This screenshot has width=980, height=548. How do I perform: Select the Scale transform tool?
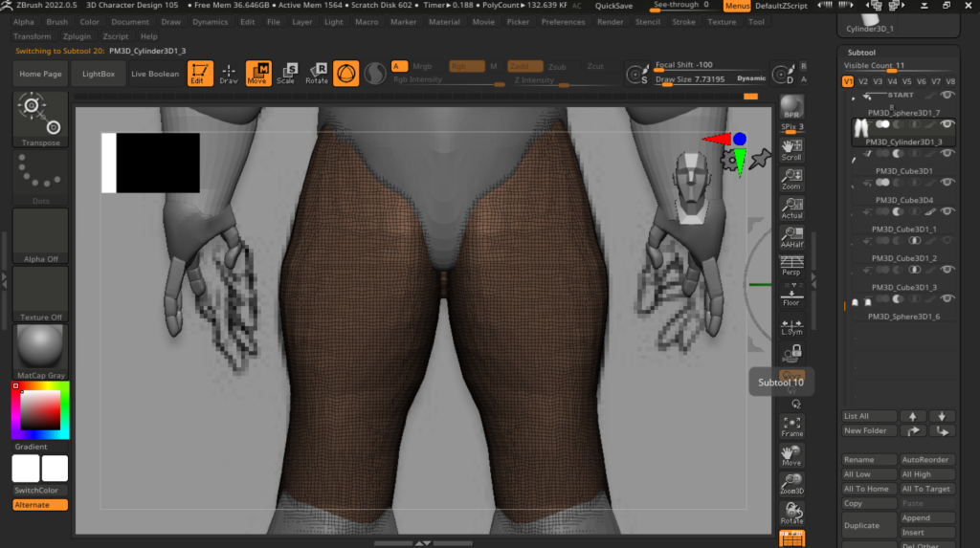(285, 74)
